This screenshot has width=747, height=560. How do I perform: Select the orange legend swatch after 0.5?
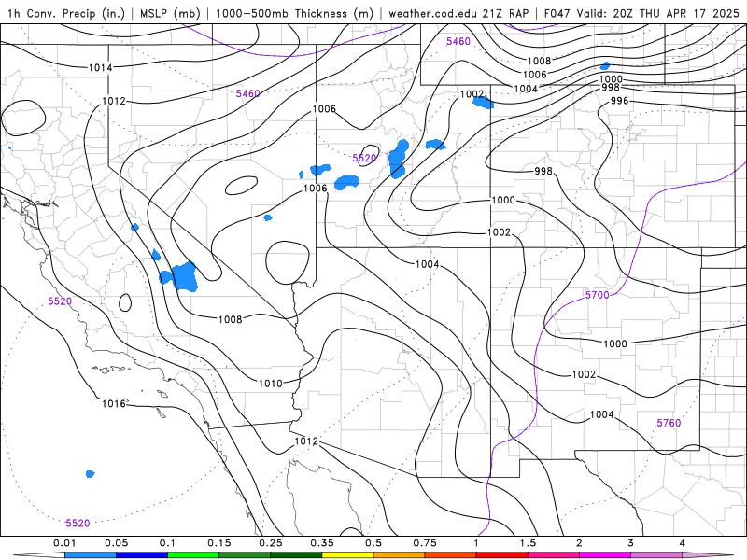[400, 555]
